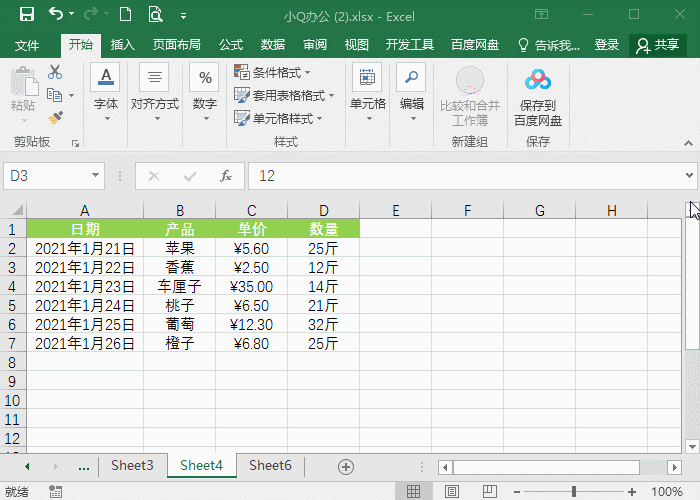Expand the formula bar with chevron
Screen dimensions: 700x500
[x=689, y=175]
